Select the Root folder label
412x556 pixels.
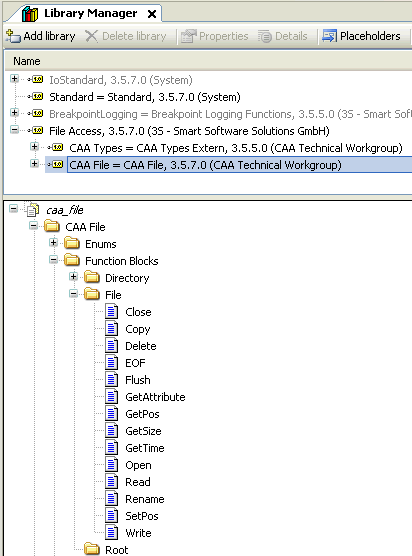tap(117, 550)
